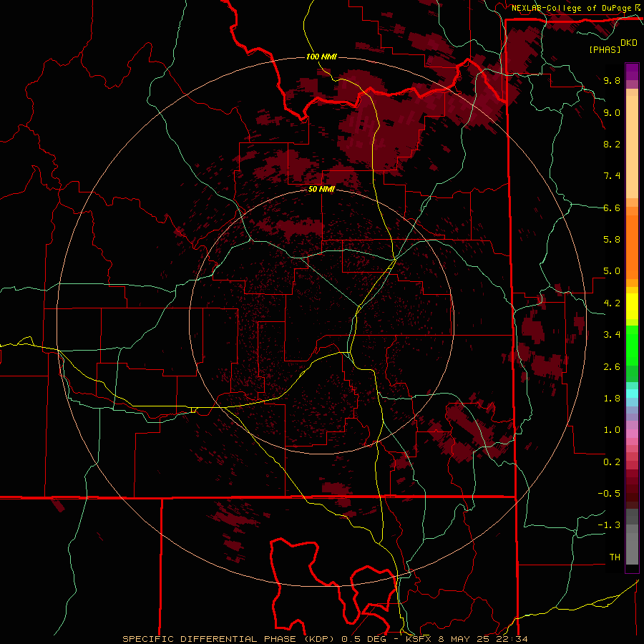Click the 7.4 value on the color scale
The width and height of the screenshot is (644, 644).
(x=612, y=176)
